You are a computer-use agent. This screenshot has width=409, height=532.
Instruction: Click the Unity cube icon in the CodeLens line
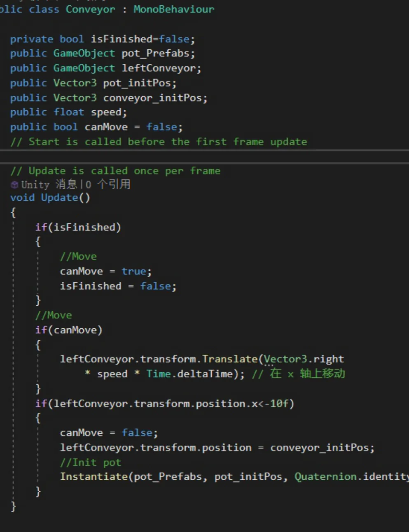pyautogui.click(x=14, y=185)
